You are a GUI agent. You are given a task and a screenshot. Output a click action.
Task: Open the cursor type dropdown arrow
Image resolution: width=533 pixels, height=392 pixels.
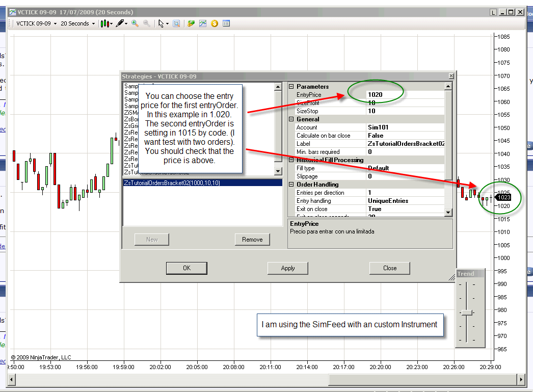pos(167,24)
